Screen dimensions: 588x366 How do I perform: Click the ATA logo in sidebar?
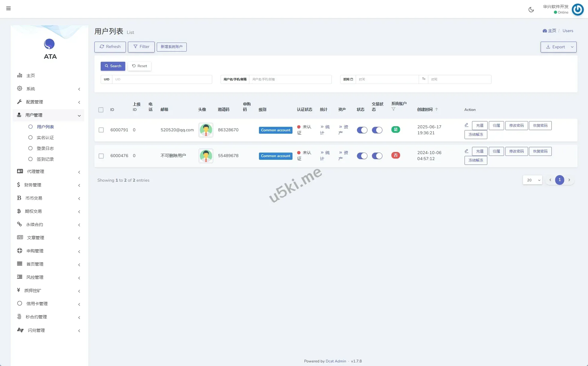(x=49, y=44)
